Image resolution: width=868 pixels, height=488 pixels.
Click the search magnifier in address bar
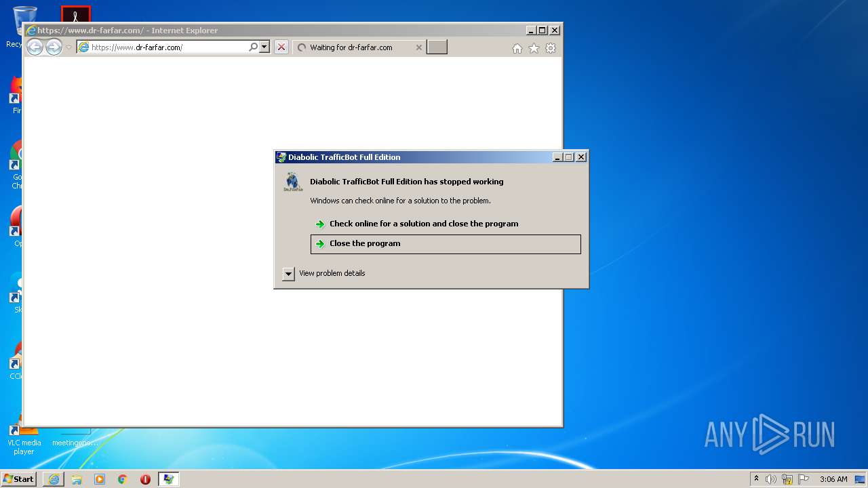tap(254, 47)
